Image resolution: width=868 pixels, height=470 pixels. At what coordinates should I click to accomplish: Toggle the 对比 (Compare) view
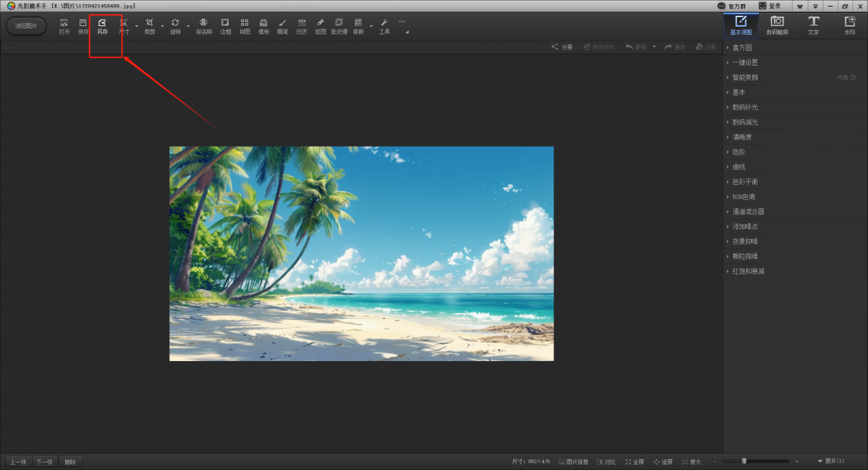coord(606,462)
